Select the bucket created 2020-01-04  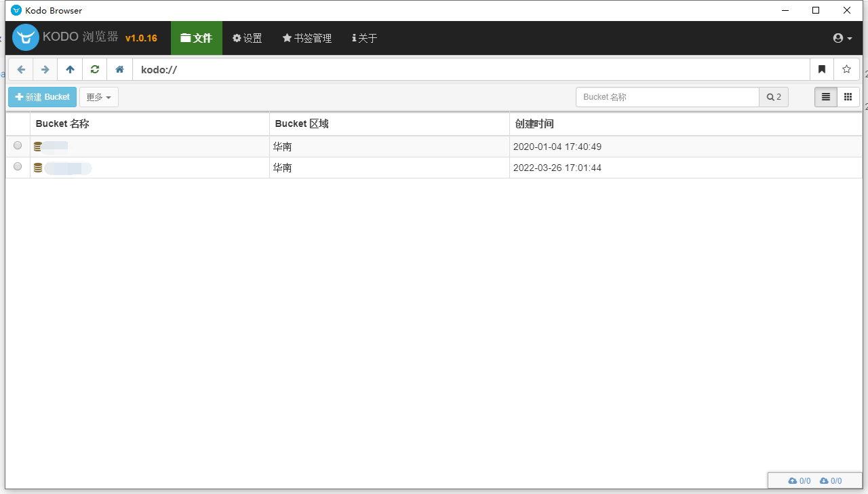click(x=18, y=146)
